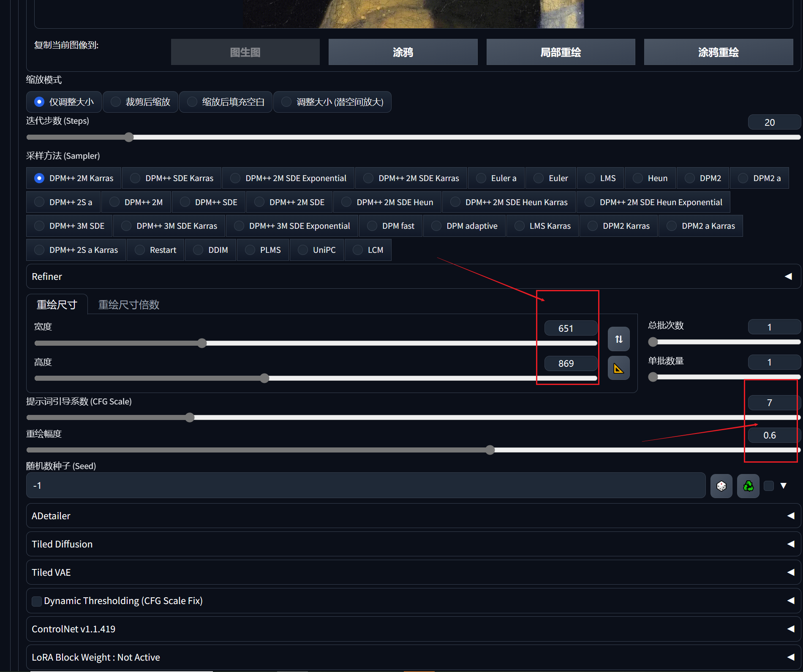Choose the DPM++ 2M Karras sampler
This screenshot has height=672, width=803.
tap(74, 178)
